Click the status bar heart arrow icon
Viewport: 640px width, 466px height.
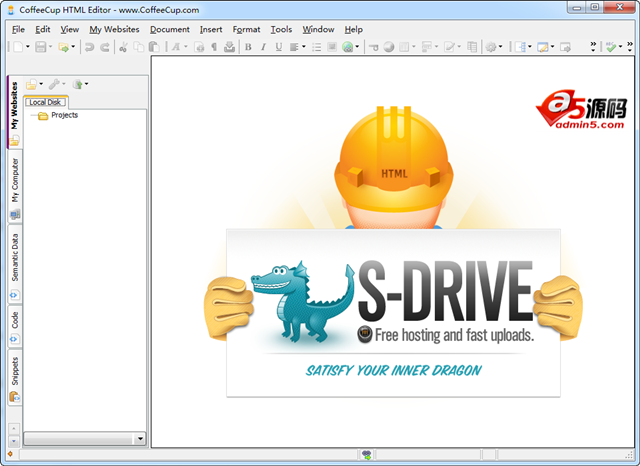point(367,455)
